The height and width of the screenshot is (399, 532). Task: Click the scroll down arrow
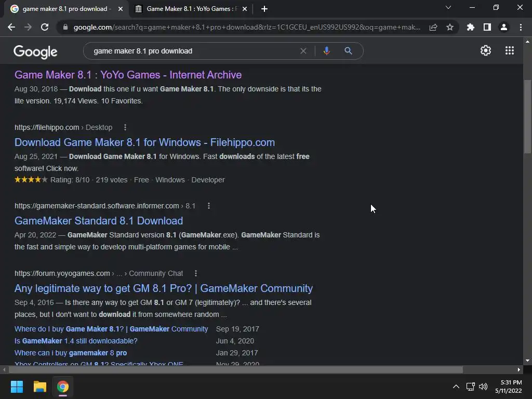point(527,361)
